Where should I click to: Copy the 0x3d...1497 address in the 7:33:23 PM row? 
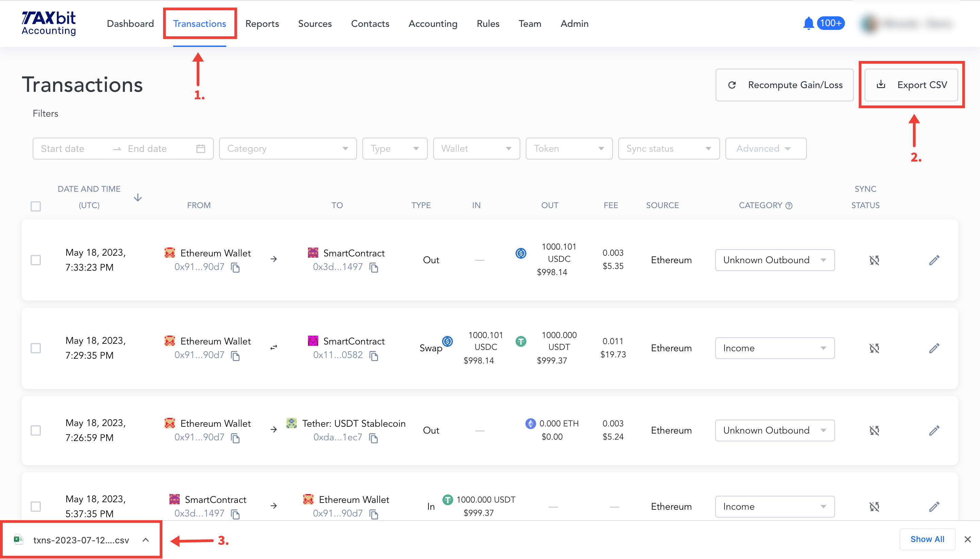coord(374,268)
